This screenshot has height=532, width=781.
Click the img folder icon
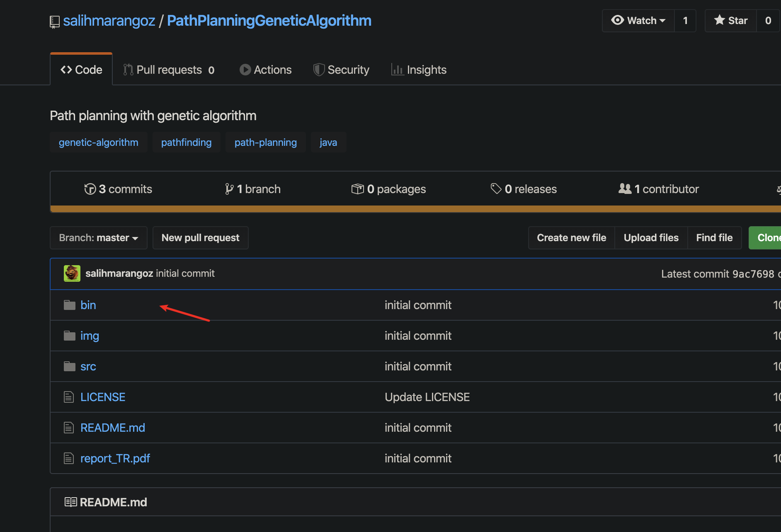click(70, 336)
